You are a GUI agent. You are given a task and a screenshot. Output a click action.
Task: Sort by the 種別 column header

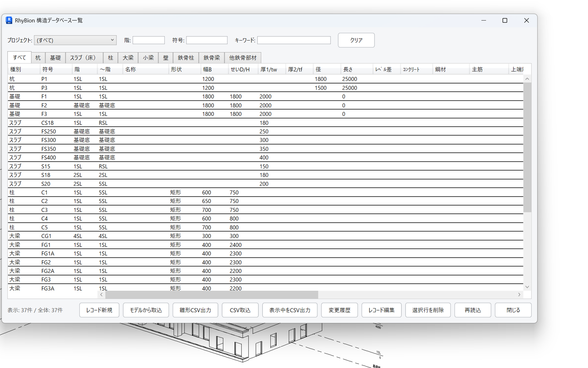(24, 69)
